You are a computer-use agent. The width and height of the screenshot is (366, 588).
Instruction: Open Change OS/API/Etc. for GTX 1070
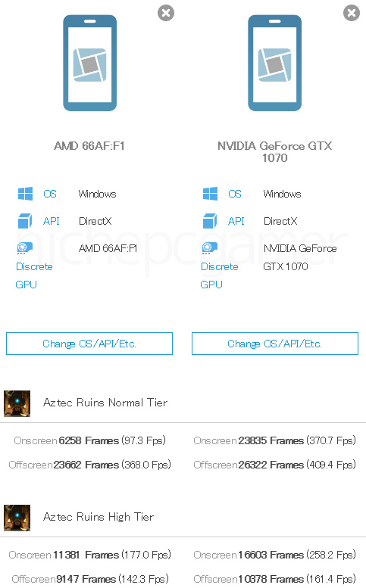(275, 344)
